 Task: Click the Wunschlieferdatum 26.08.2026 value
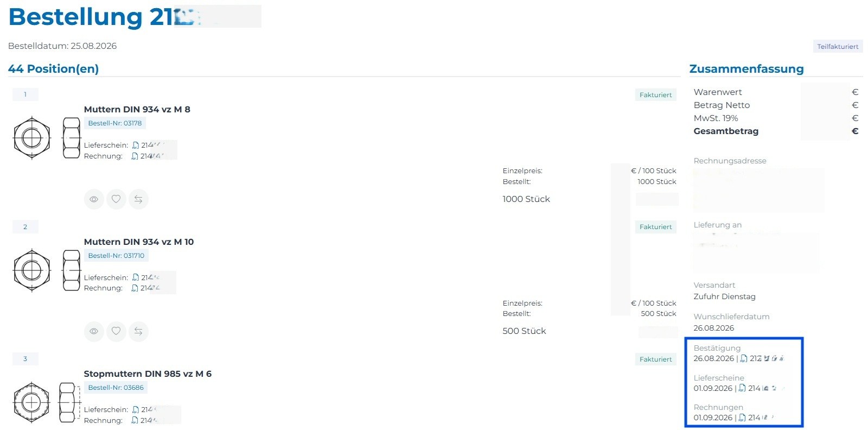[713, 328]
